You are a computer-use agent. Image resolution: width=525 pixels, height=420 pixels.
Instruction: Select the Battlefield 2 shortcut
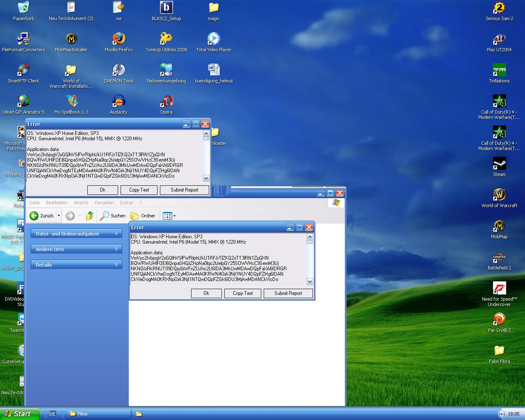coord(499,260)
